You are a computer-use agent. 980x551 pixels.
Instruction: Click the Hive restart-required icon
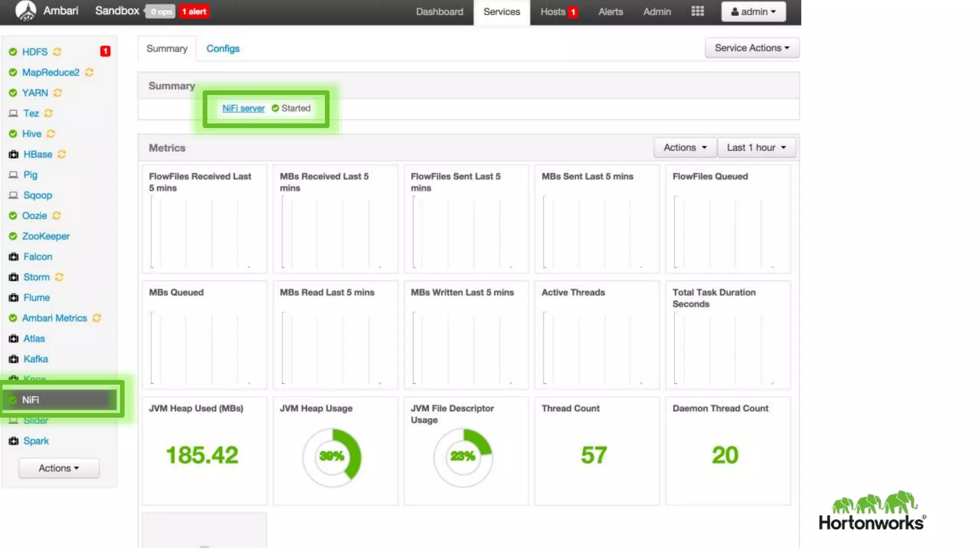pyautogui.click(x=51, y=134)
